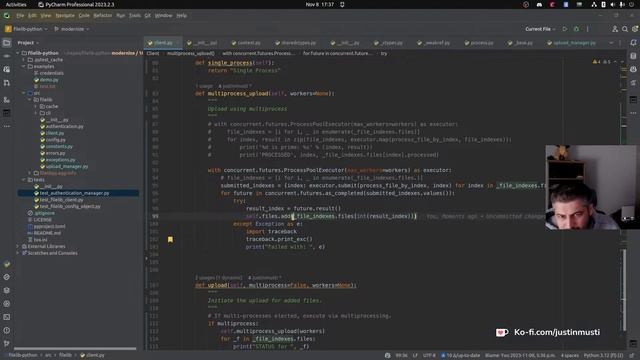Image resolution: width=640 pixels, height=360 pixels.
Task: Open the git blame status widget
Action: (x=520, y=356)
